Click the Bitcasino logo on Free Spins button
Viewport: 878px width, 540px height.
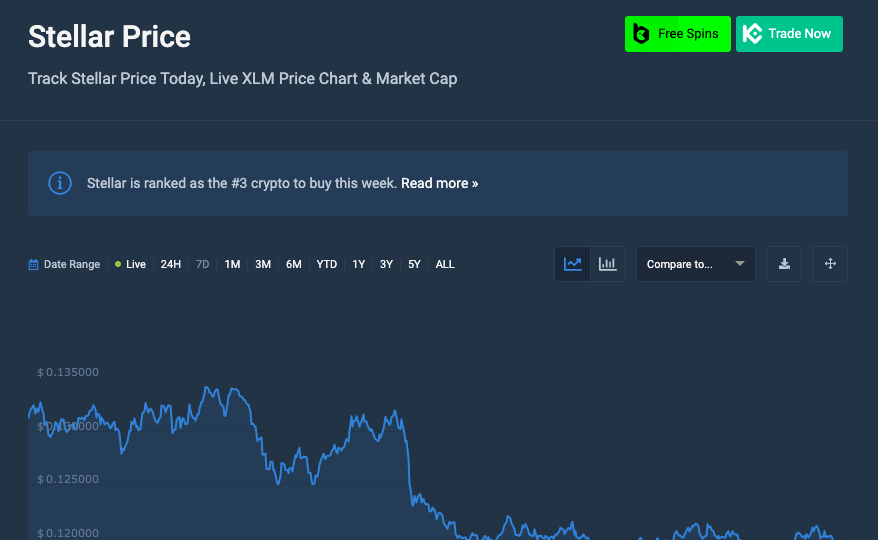641,34
